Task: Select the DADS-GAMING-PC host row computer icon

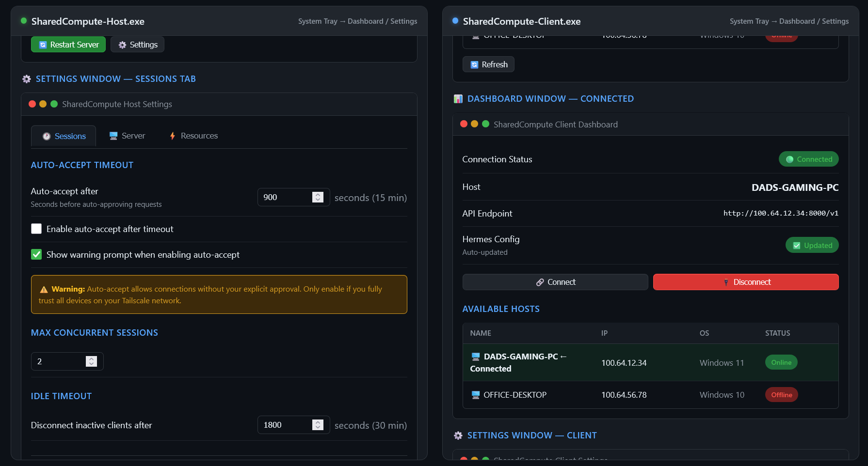Action: click(476, 357)
